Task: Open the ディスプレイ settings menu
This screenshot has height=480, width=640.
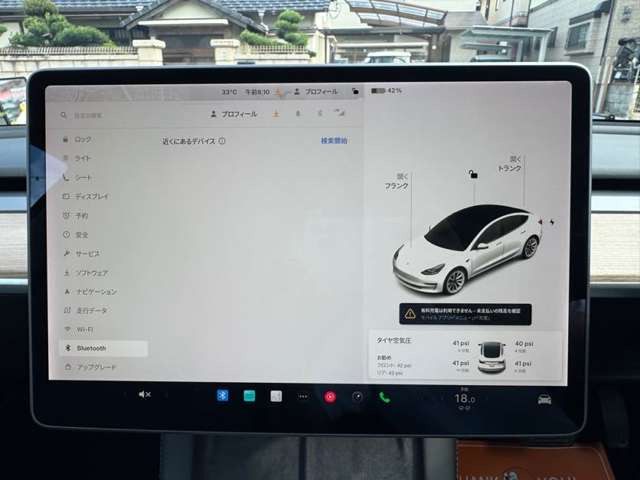Action: [x=91, y=196]
